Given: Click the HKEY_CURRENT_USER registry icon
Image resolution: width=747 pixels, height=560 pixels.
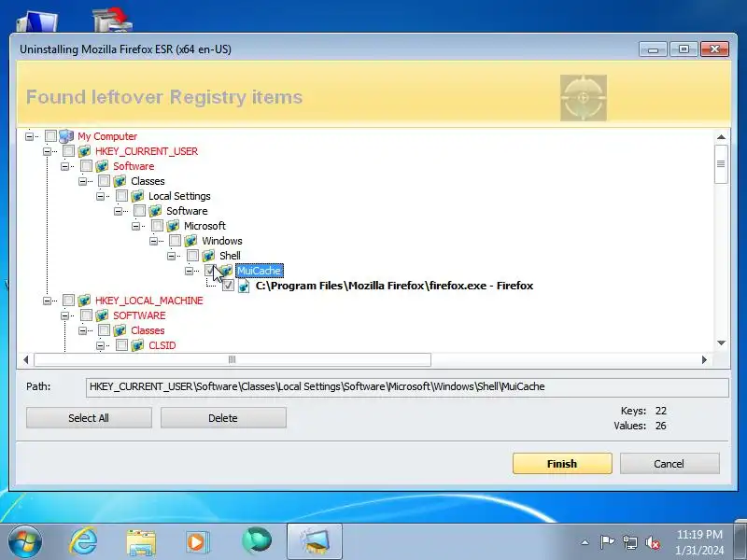Looking at the screenshot, I should click(84, 151).
